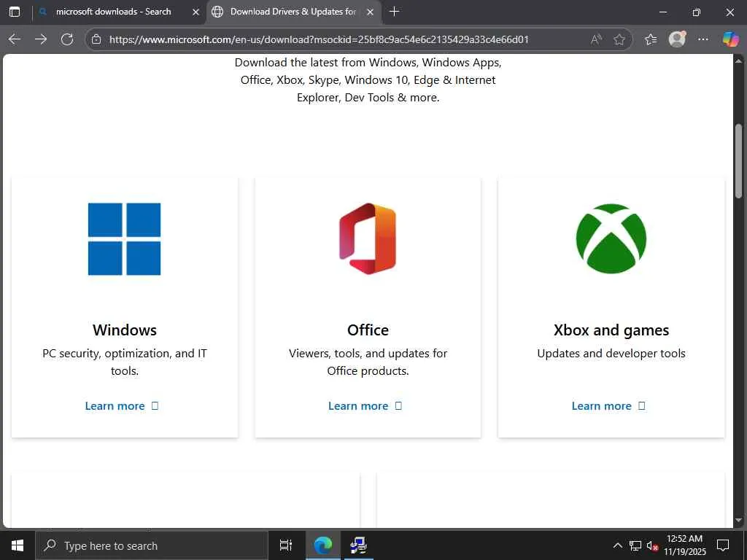747x560 pixels.
Task: Follow Learn more under Office
Action: point(365,406)
